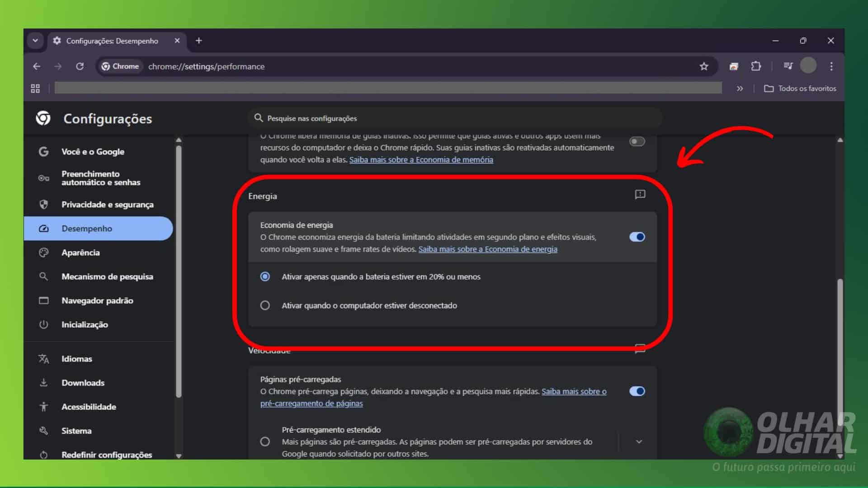Close the Configurações: Desempenho tab
This screenshot has width=868, height=488.
point(177,41)
